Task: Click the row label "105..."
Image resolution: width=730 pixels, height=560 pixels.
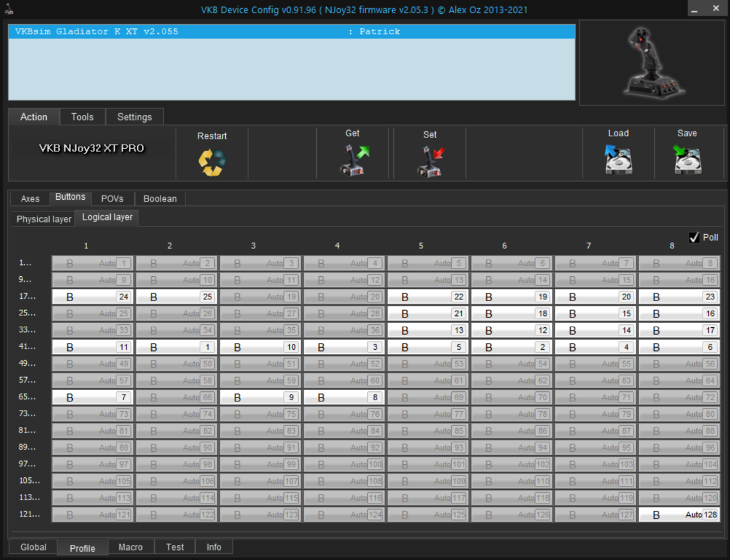Action: point(29,481)
